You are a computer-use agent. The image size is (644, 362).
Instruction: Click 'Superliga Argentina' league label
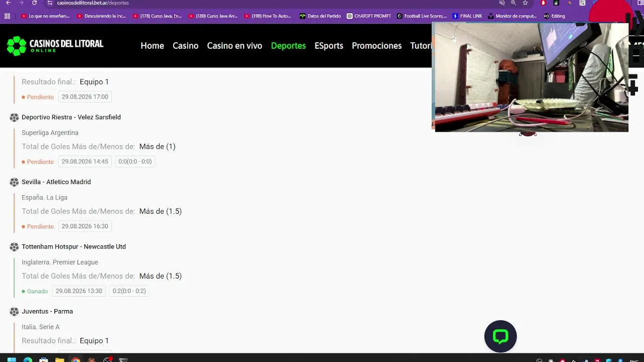50,133
